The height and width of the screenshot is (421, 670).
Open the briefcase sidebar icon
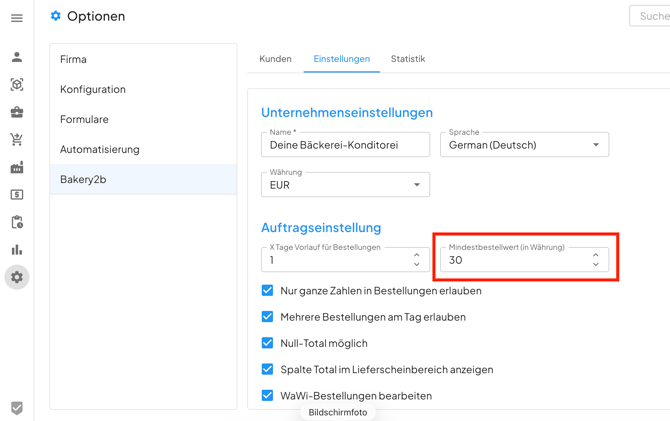17,112
